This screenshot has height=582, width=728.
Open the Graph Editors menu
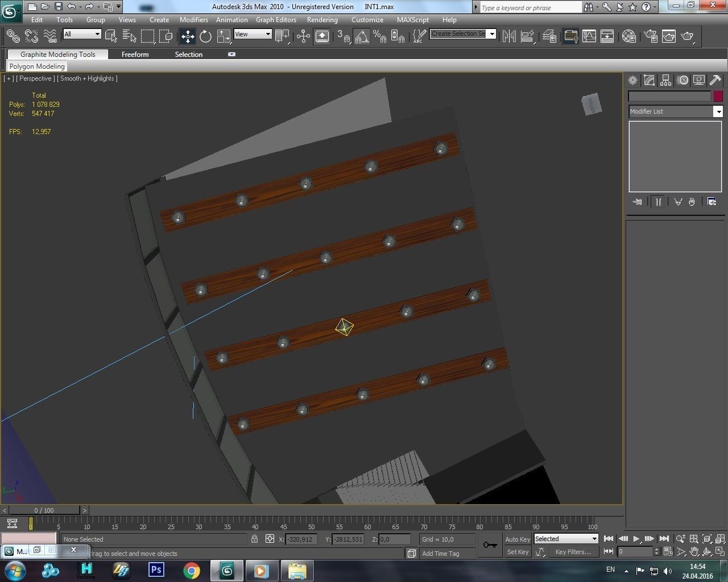[276, 19]
